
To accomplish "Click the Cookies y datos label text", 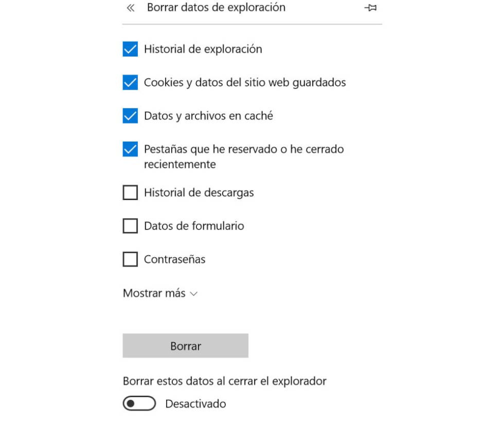I will pos(245,82).
